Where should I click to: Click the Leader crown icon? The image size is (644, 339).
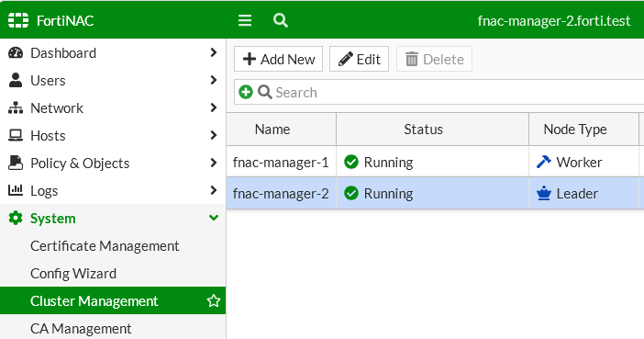pos(543,193)
